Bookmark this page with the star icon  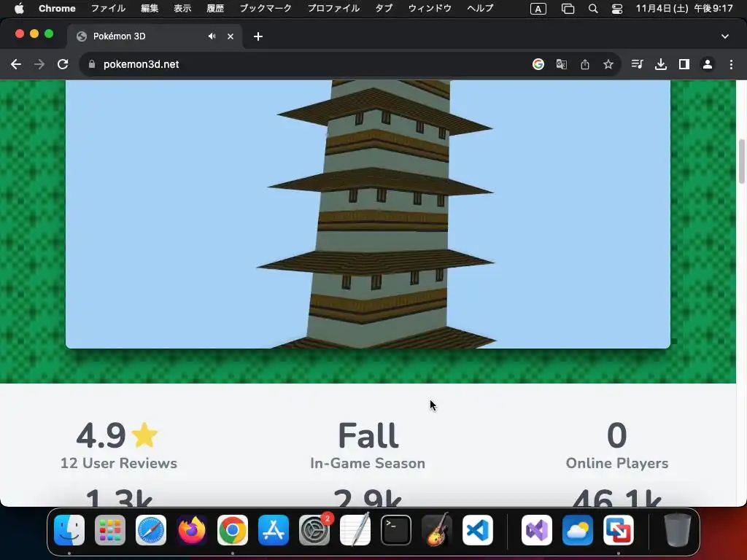pyautogui.click(x=608, y=64)
